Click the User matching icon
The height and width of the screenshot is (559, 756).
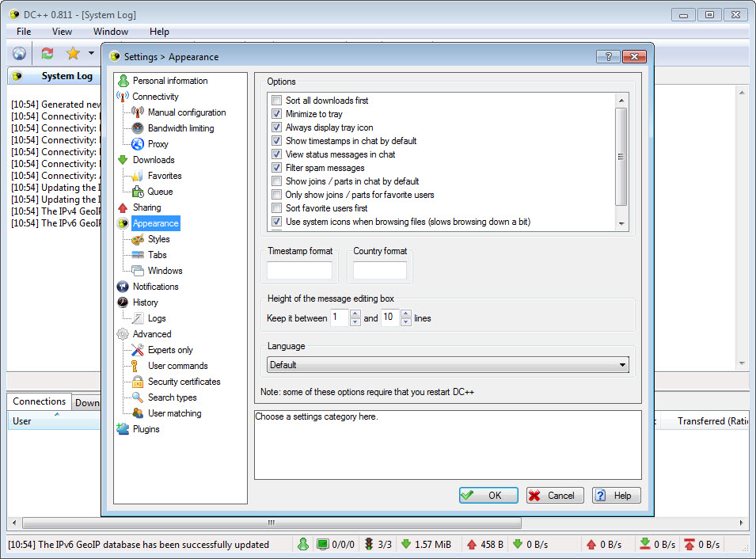pyautogui.click(x=138, y=413)
